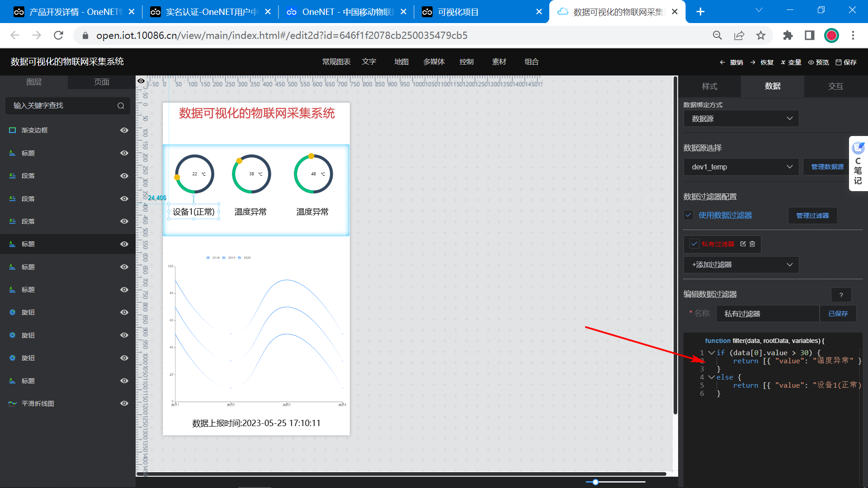Click the search icon in layer keyword box
This screenshot has height=488, width=868.
[121, 106]
